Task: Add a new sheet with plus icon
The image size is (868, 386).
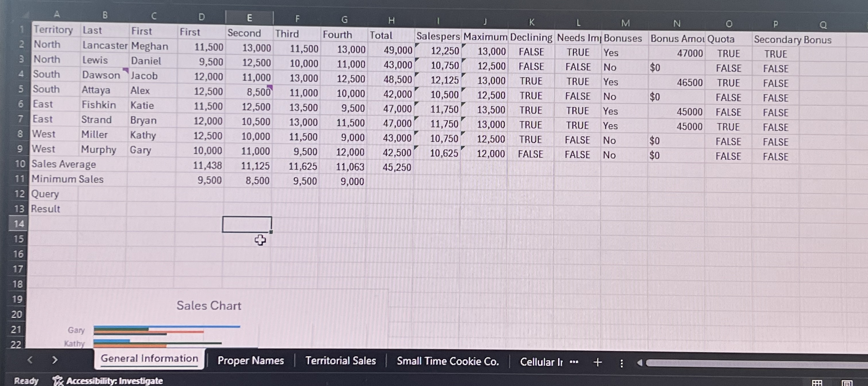Action: 597,362
